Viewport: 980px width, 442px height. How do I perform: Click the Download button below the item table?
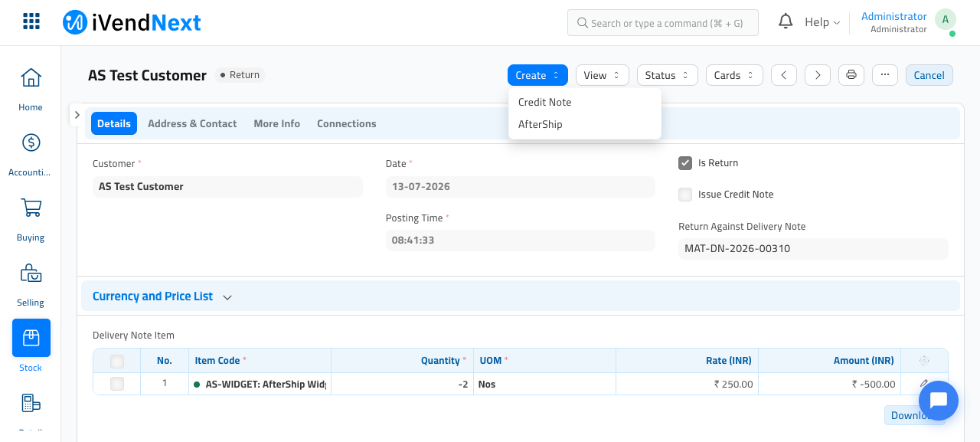(915, 415)
